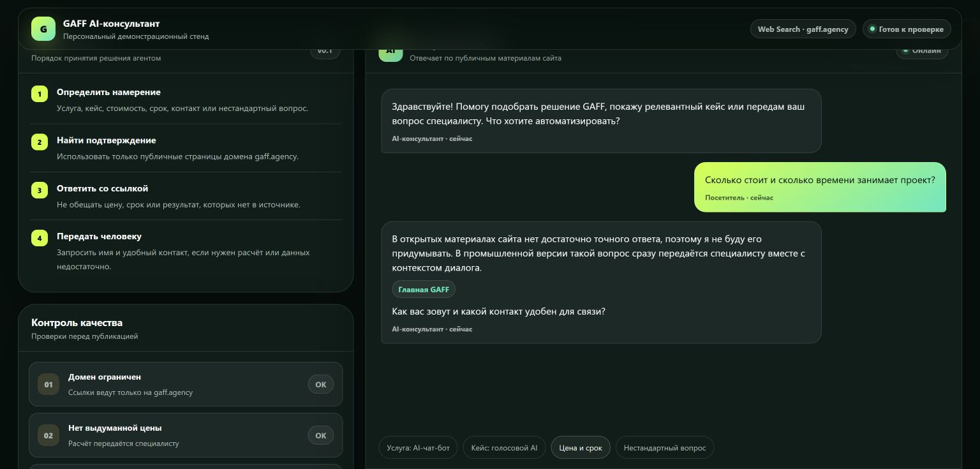
Task: Choose the Услуга: AI-чат-бот quick reply
Action: pos(418,447)
